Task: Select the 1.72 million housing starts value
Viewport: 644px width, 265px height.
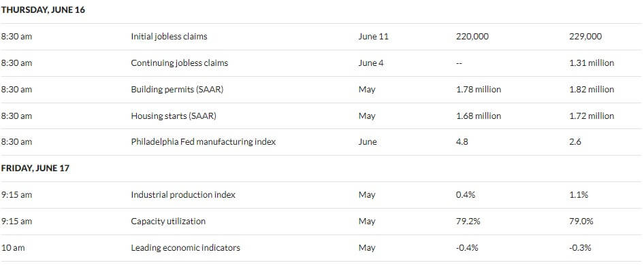Action: tap(592, 116)
